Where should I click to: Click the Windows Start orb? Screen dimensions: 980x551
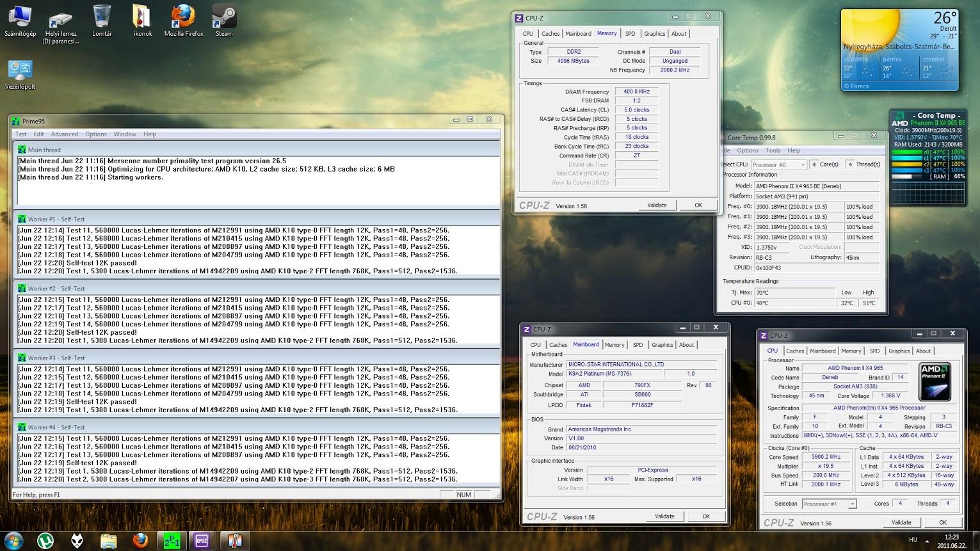[x=13, y=540]
